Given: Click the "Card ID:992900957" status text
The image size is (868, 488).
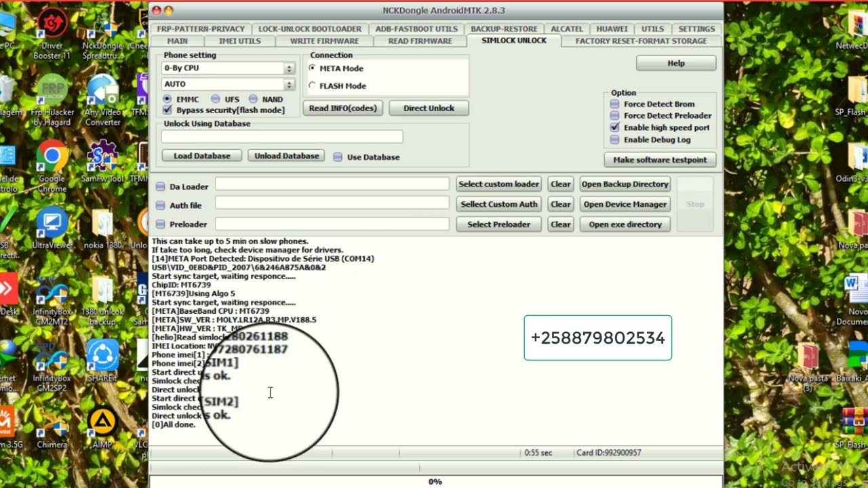Looking at the screenshot, I should click(609, 453).
